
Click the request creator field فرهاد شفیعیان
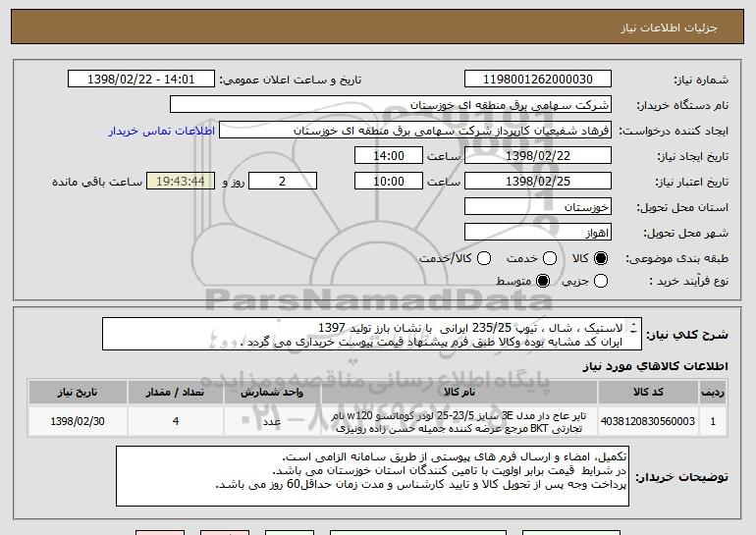(415, 131)
